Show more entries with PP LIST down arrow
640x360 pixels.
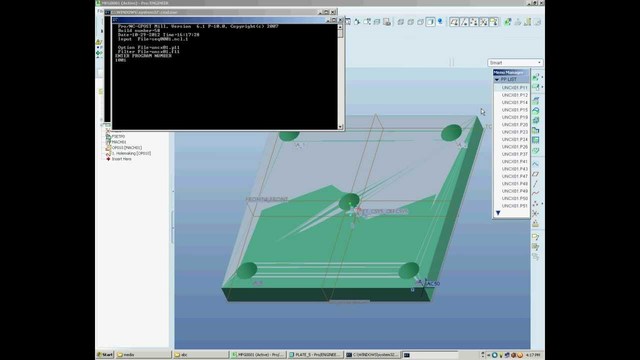point(498,213)
